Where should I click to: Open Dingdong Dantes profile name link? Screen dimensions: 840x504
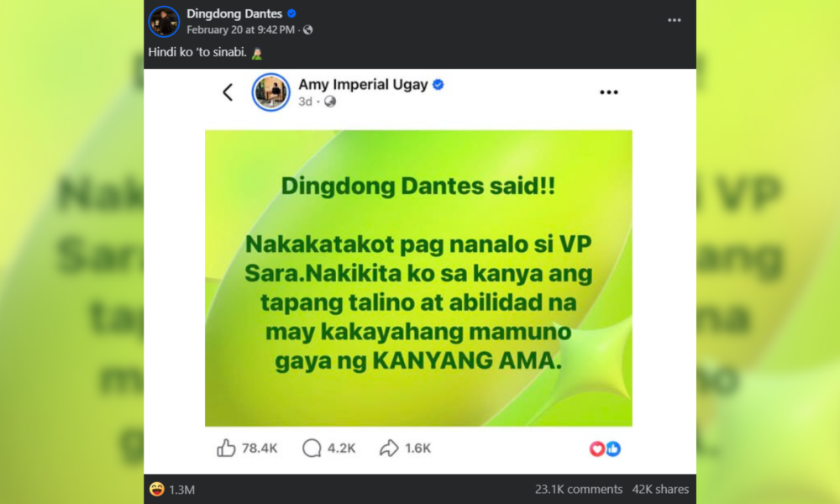[234, 13]
